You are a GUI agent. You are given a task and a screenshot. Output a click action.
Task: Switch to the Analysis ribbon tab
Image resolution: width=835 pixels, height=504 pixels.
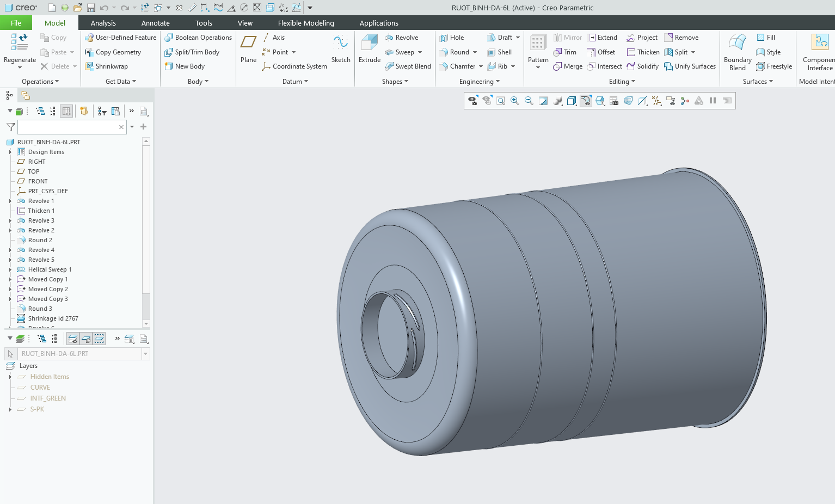pos(103,23)
